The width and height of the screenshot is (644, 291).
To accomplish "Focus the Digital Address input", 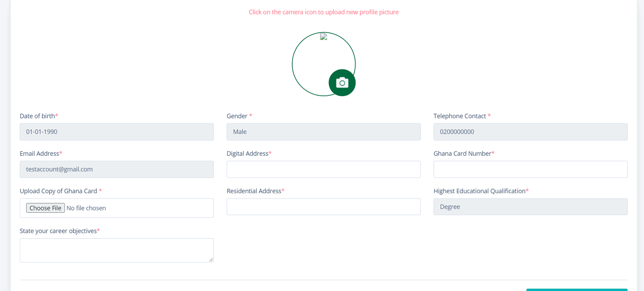I will (324, 169).
